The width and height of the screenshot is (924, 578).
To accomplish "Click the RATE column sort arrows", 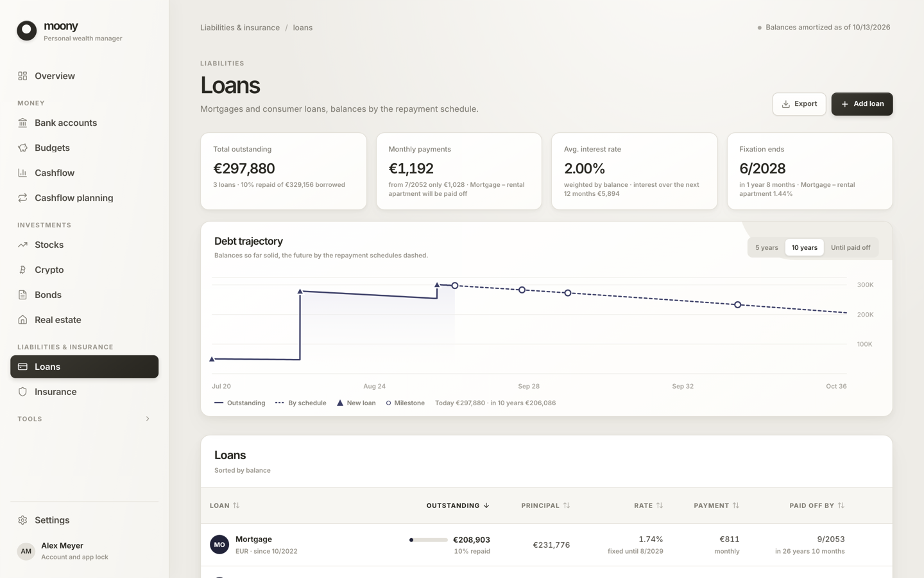I will click(660, 505).
